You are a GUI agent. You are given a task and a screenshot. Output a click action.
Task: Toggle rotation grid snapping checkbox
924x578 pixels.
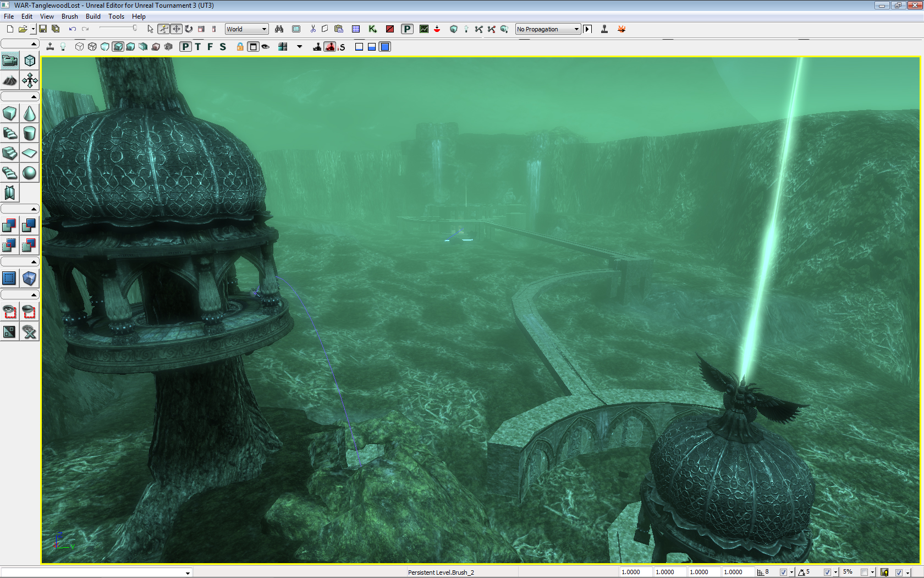click(x=827, y=572)
